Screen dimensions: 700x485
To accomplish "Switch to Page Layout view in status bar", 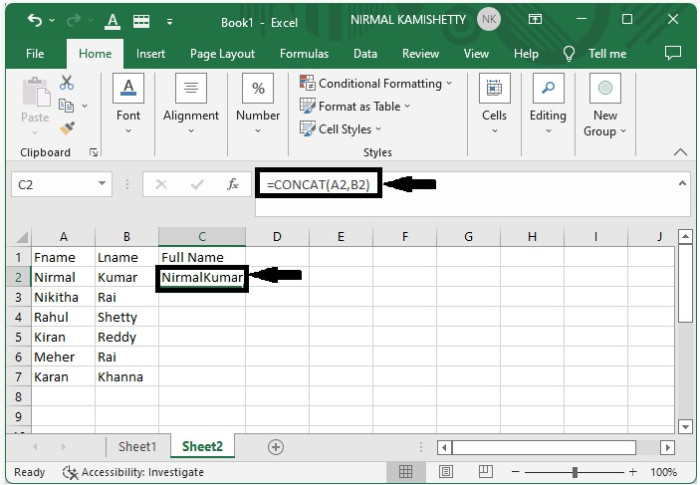I will [446, 472].
